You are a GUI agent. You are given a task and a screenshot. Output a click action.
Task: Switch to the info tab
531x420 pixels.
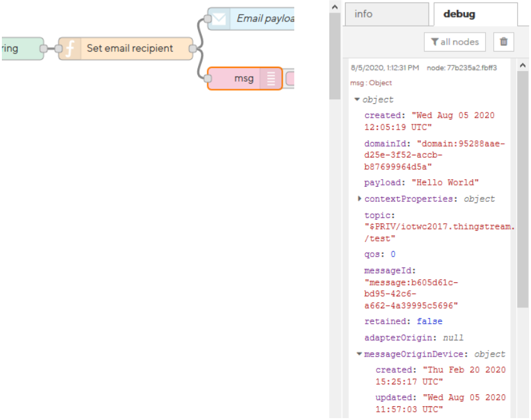point(386,14)
